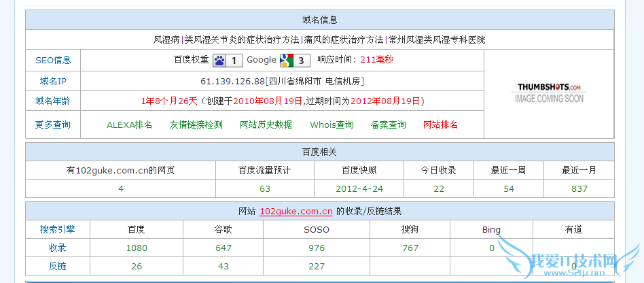Select the domain age 1年8个月26天
644x283 pixels.
[x=169, y=101]
